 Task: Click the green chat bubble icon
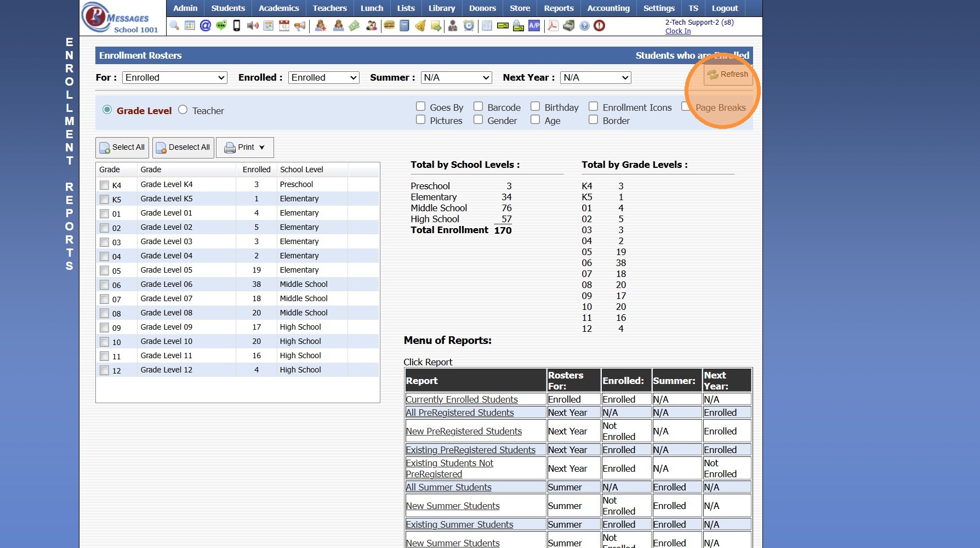221,25
